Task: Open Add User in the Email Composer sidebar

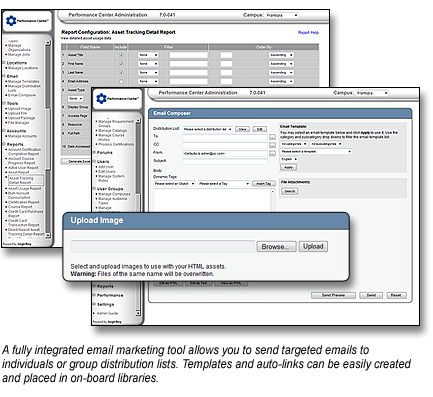Action: point(106,167)
